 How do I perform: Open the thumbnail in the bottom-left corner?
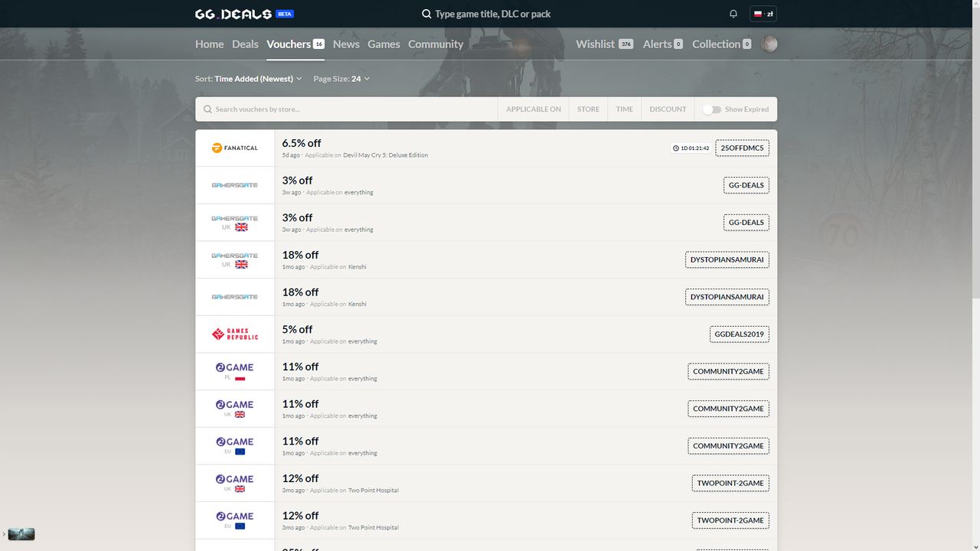tap(21, 534)
